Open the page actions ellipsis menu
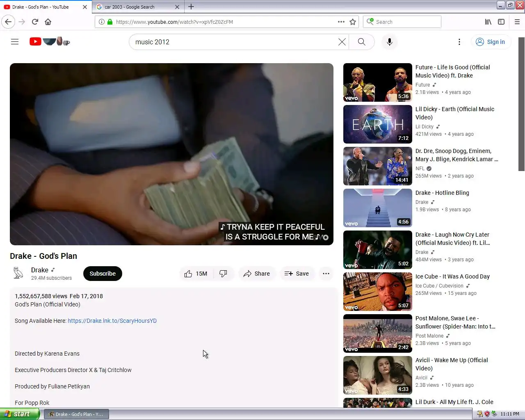Screen dimensions: 525x420 (341, 22)
